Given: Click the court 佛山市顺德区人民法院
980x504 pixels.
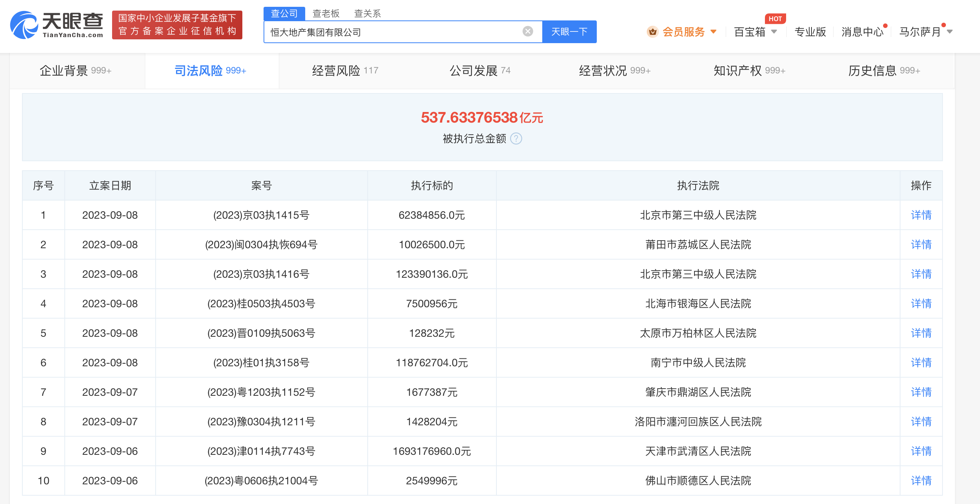Looking at the screenshot, I should (698, 481).
